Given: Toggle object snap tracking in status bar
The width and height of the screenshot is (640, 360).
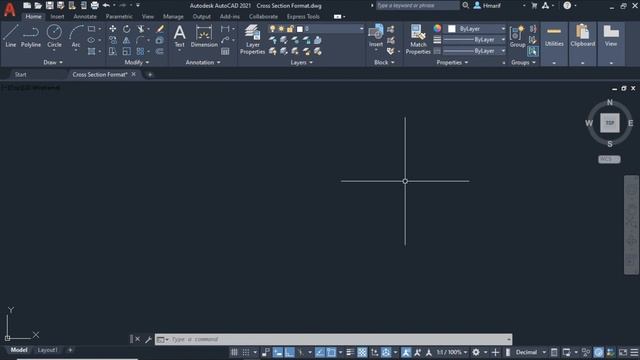Looking at the screenshot, I should pyautogui.click(x=320, y=352).
